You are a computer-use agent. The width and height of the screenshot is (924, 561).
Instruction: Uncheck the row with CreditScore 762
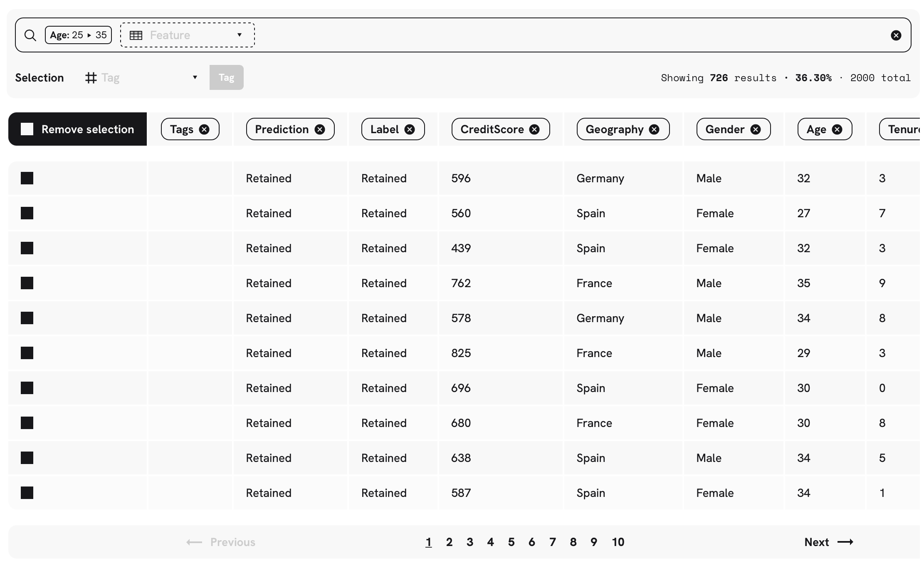point(27,283)
